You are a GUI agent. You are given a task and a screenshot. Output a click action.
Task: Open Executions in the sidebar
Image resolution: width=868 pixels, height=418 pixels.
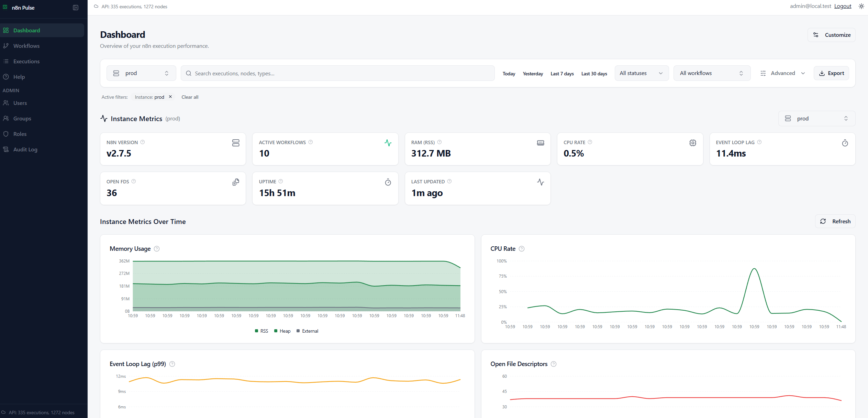26,61
